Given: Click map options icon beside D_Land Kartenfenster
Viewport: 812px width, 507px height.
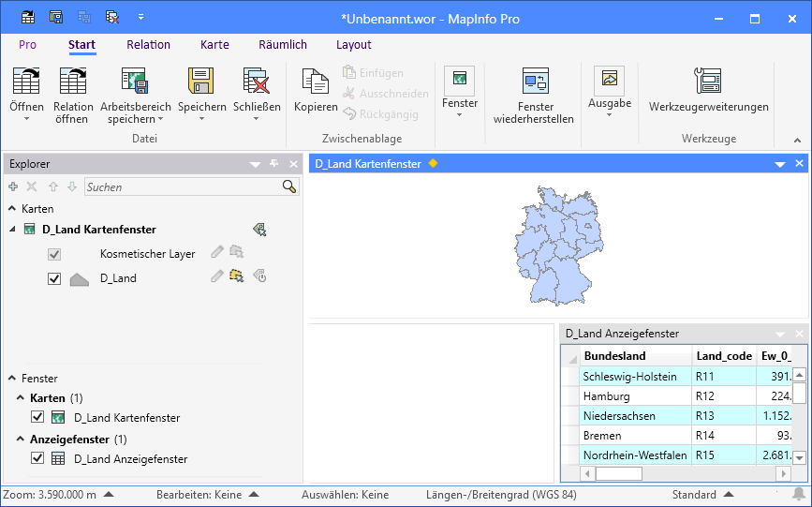Looking at the screenshot, I should tap(259, 230).
